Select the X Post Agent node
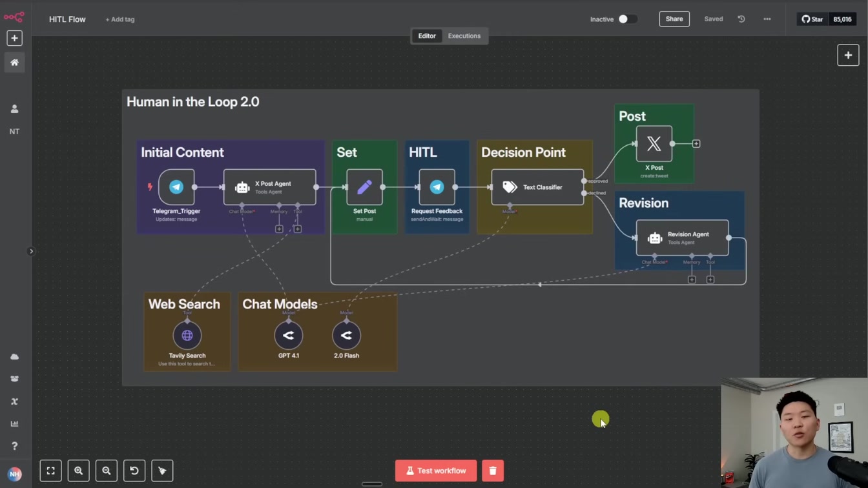Screen dimensions: 868x488 pos(270,187)
